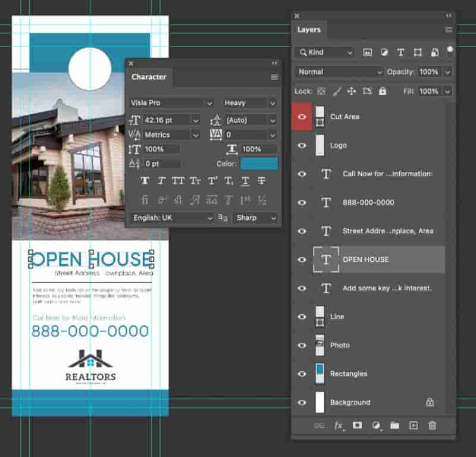
Task: Hide the Cut Area layer
Action: tap(302, 117)
